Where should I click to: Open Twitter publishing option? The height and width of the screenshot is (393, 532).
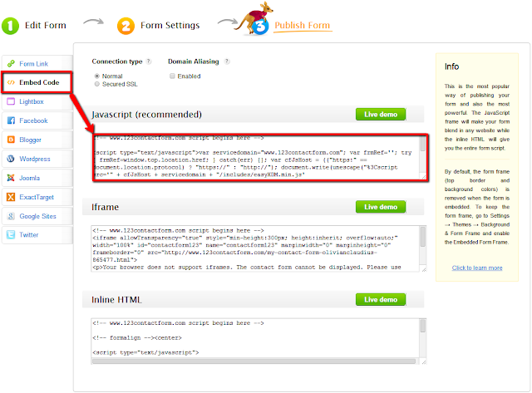click(x=37, y=234)
